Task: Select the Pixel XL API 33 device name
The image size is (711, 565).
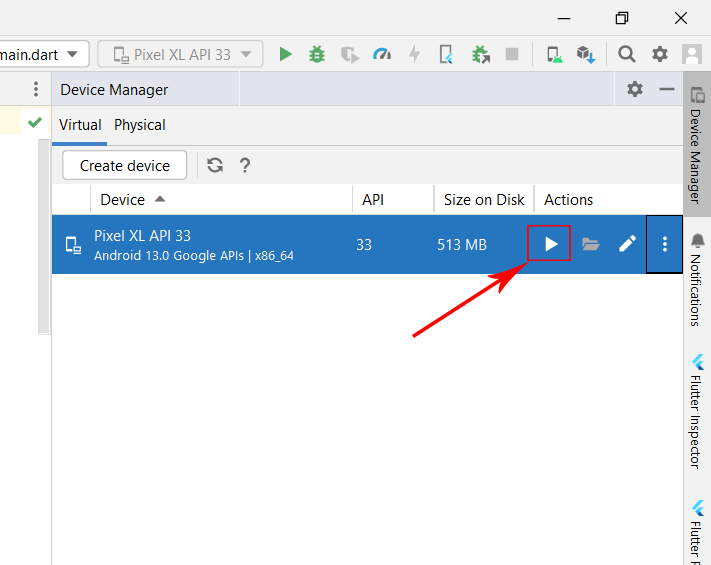Action: [x=142, y=236]
